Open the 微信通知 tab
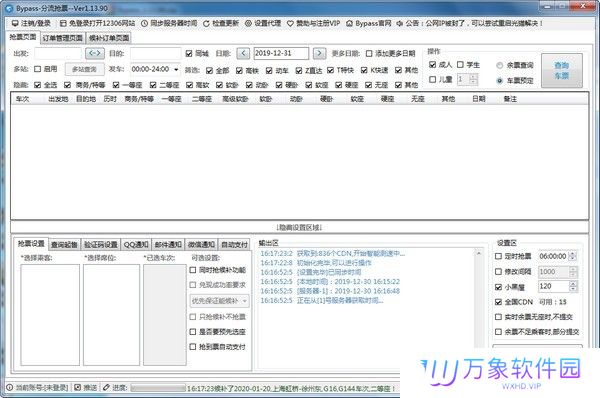 pyautogui.click(x=201, y=245)
